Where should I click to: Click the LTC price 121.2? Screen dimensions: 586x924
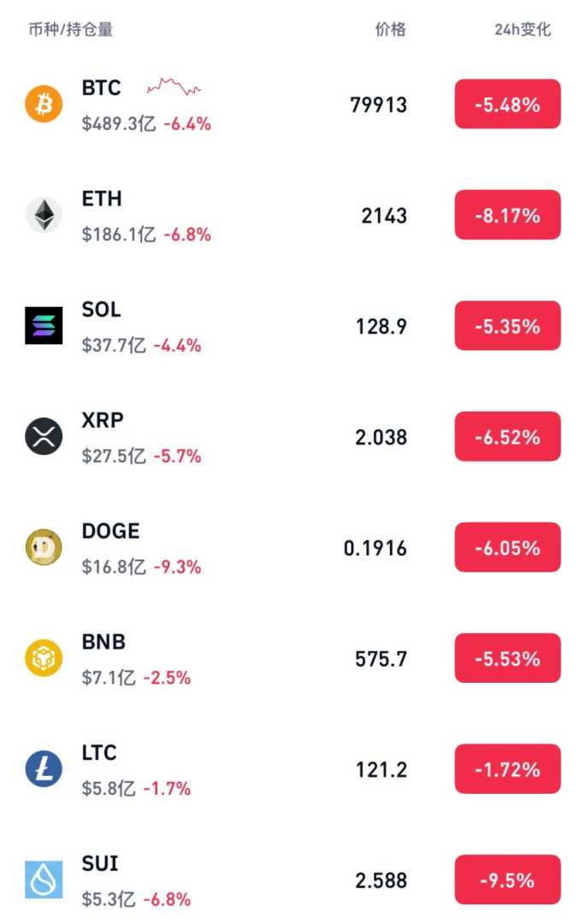pos(382,770)
